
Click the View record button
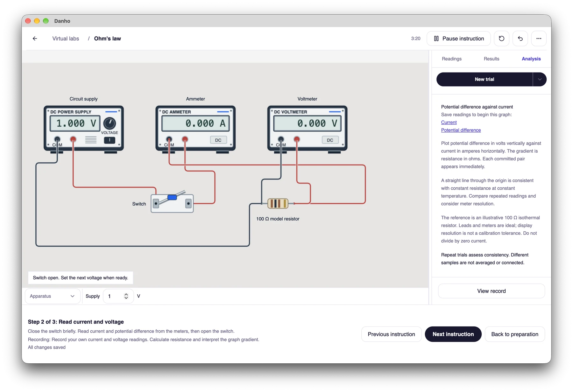[x=491, y=291]
